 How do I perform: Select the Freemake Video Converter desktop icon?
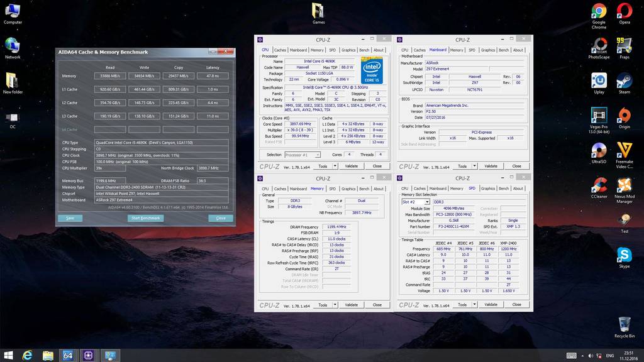click(625, 156)
